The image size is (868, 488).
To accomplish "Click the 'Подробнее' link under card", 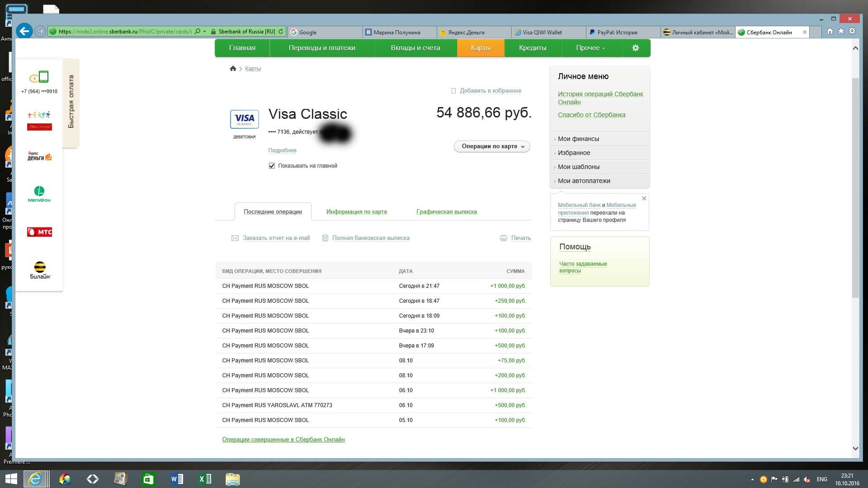I will point(282,150).
